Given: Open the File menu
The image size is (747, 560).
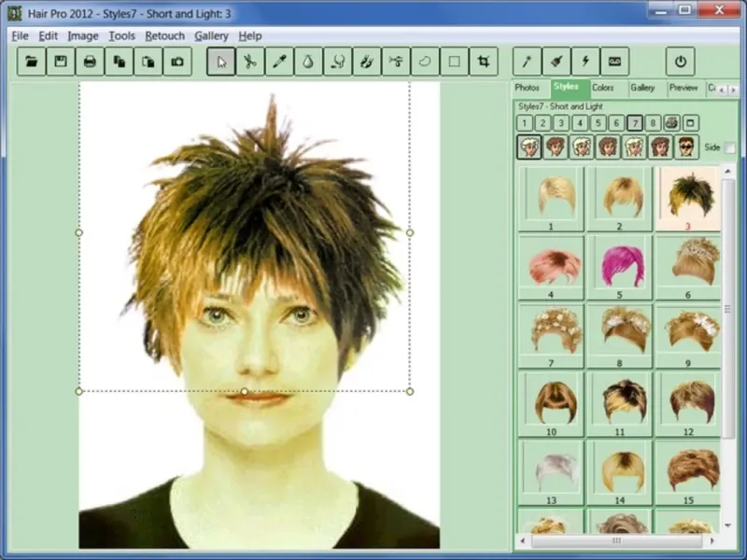Looking at the screenshot, I should point(20,35).
